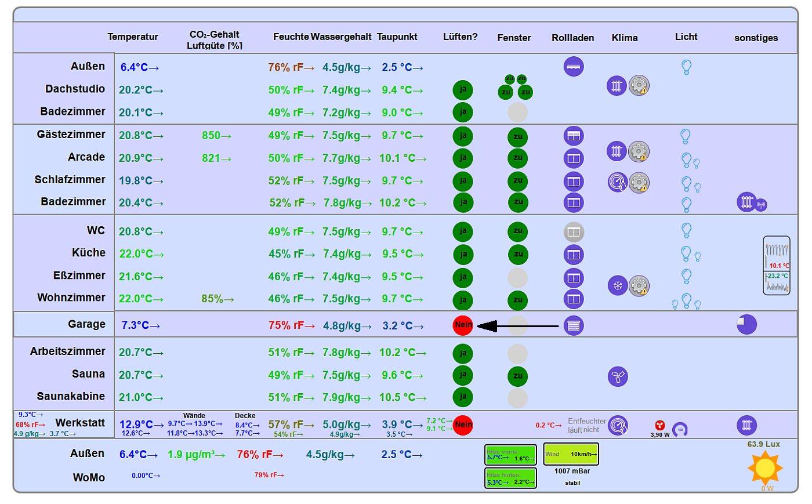The width and height of the screenshot is (812, 504).
Task: Click the Küche window zu indicator
Action: [x=518, y=254]
